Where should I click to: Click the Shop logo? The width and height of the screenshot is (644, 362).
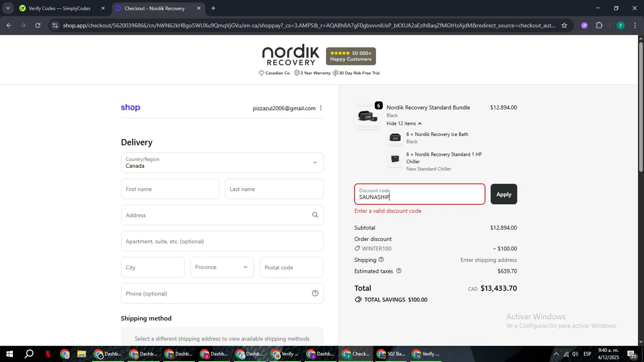[x=131, y=108]
